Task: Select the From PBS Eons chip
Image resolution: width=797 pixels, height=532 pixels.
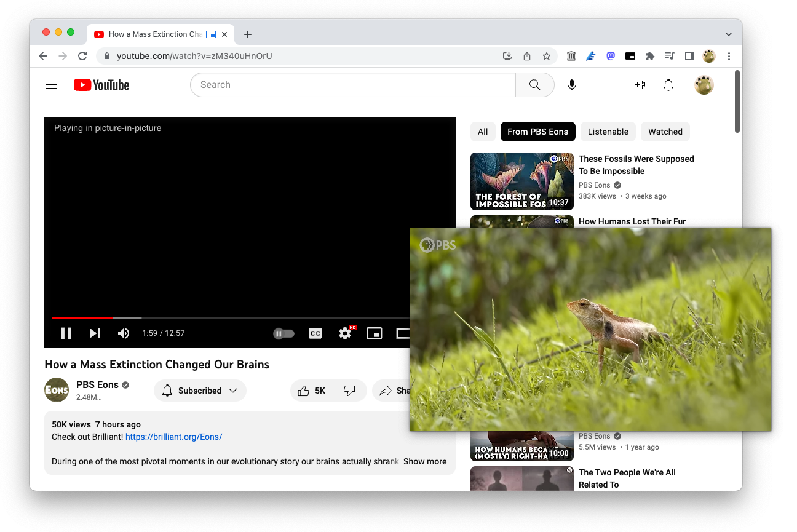Action: click(x=537, y=132)
